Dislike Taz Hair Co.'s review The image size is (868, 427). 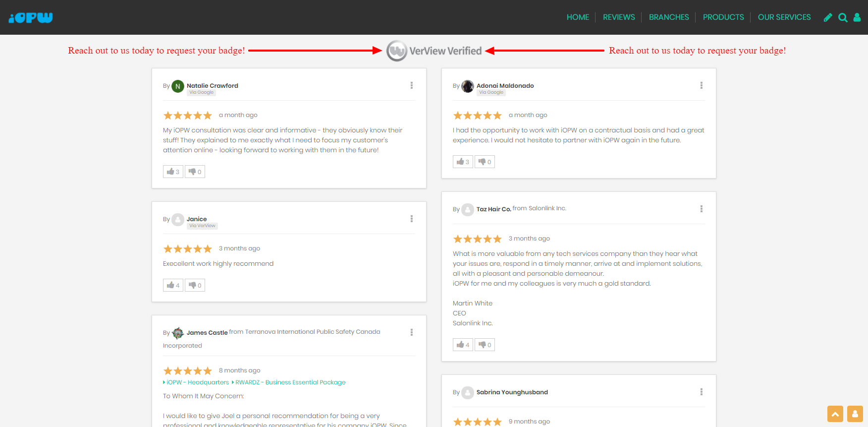pyautogui.click(x=485, y=345)
